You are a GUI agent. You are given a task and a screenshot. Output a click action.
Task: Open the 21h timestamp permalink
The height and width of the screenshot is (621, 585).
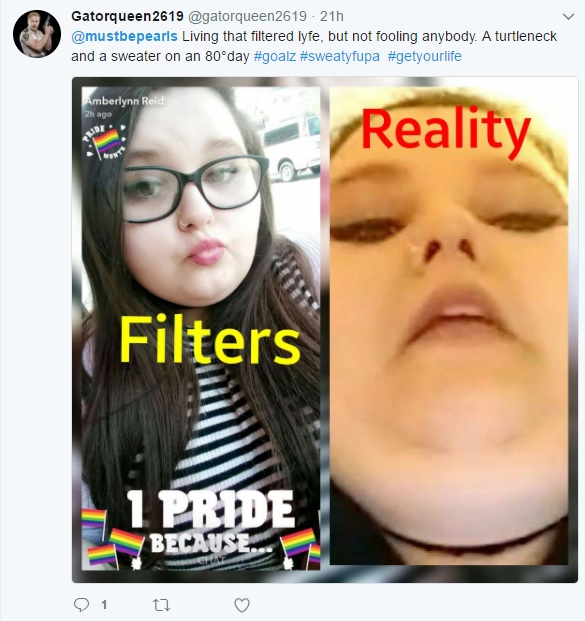point(332,16)
